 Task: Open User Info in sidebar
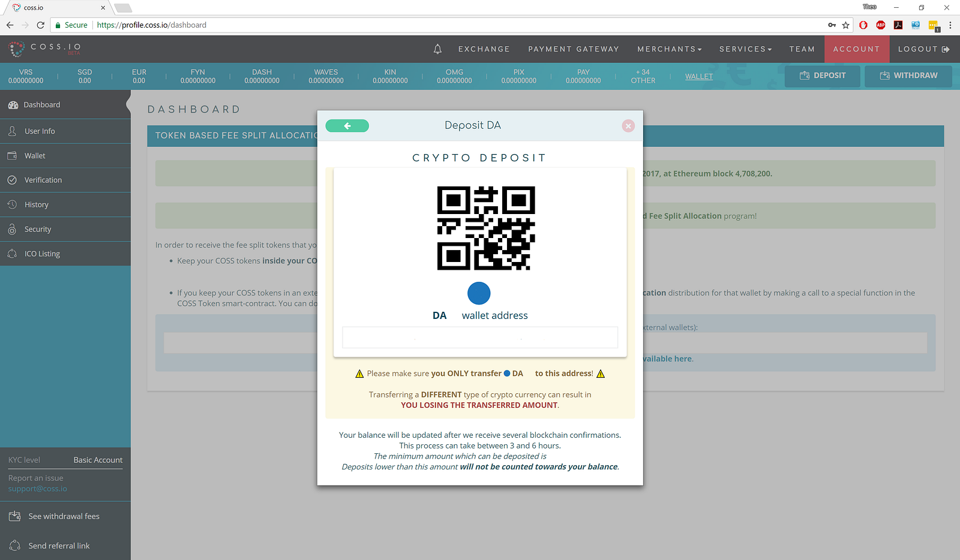65,131
